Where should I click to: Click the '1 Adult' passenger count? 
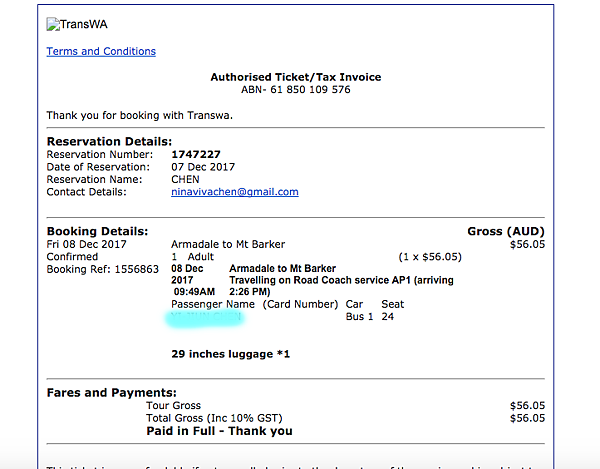(x=192, y=256)
